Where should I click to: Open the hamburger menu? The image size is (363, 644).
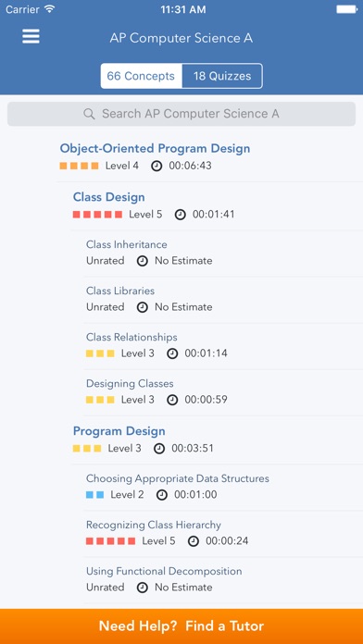click(x=31, y=37)
